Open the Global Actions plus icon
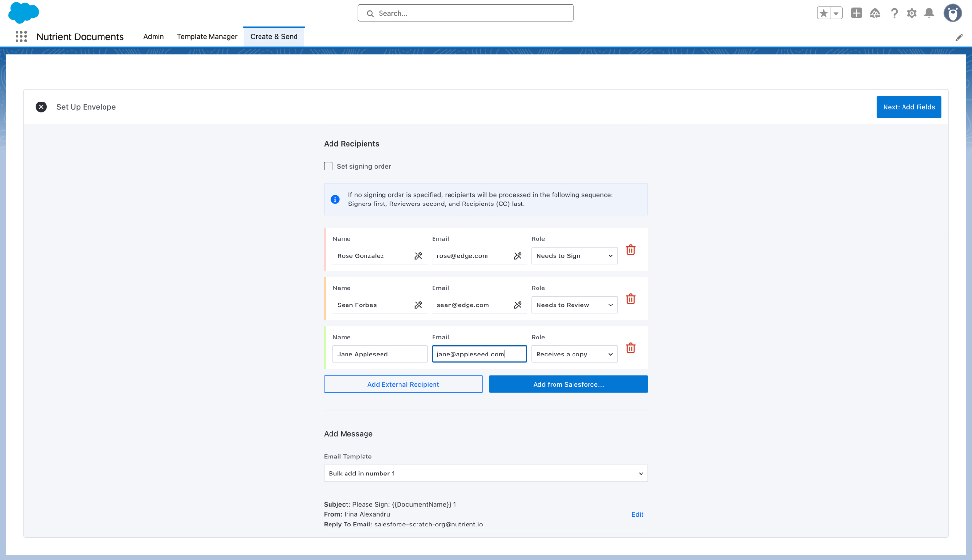Viewport: 972px width, 560px height. tap(856, 13)
